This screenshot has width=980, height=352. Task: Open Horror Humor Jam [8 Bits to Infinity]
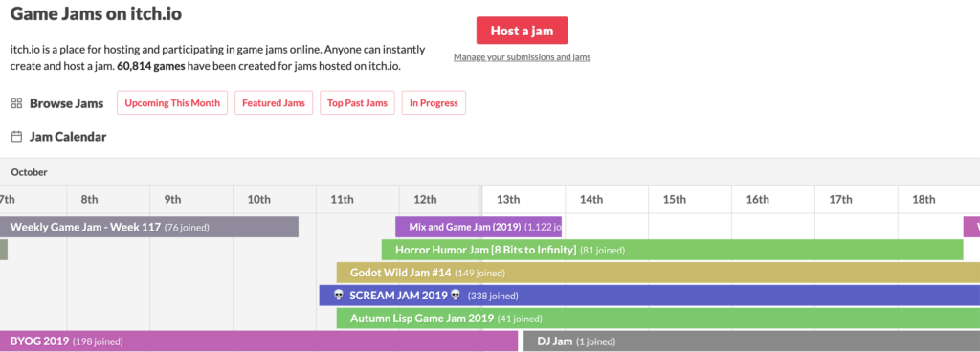[673, 251]
